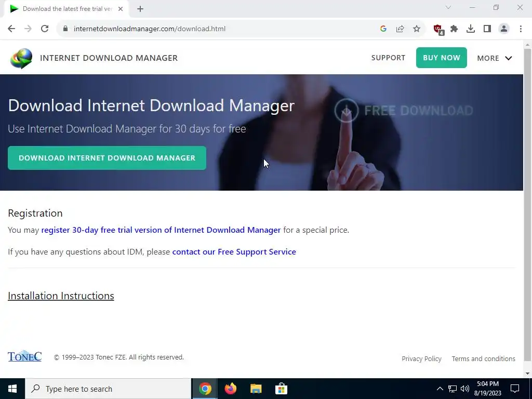
Task: Open register 30-day free trial version link
Action: (161, 230)
